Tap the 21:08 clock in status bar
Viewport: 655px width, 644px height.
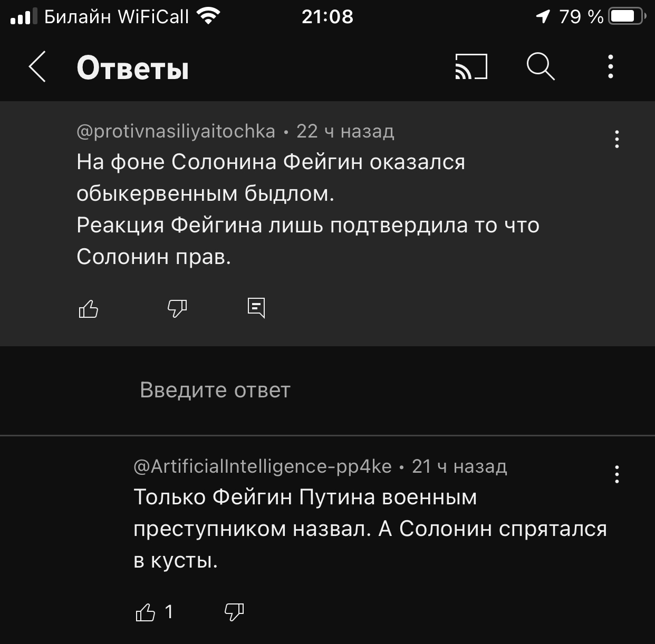327,16
